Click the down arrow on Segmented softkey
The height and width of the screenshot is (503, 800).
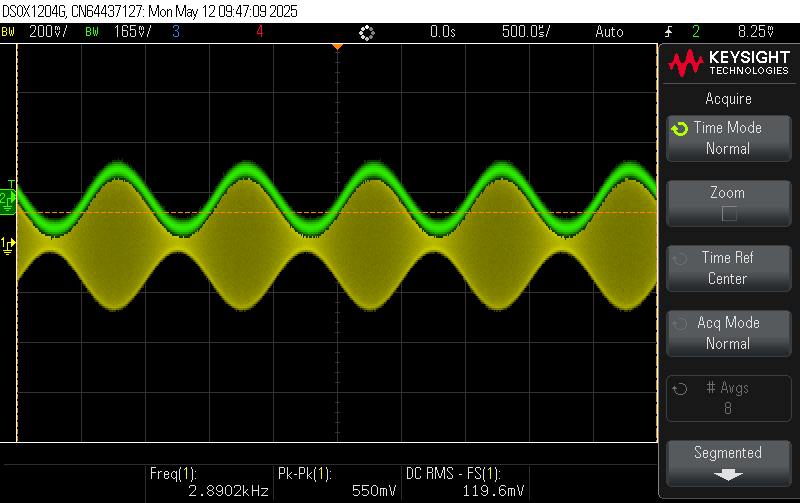727,474
